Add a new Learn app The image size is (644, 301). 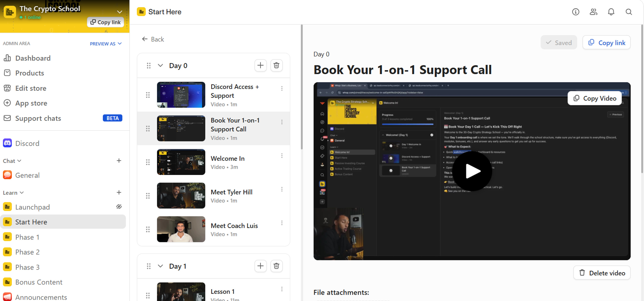[119, 192]
